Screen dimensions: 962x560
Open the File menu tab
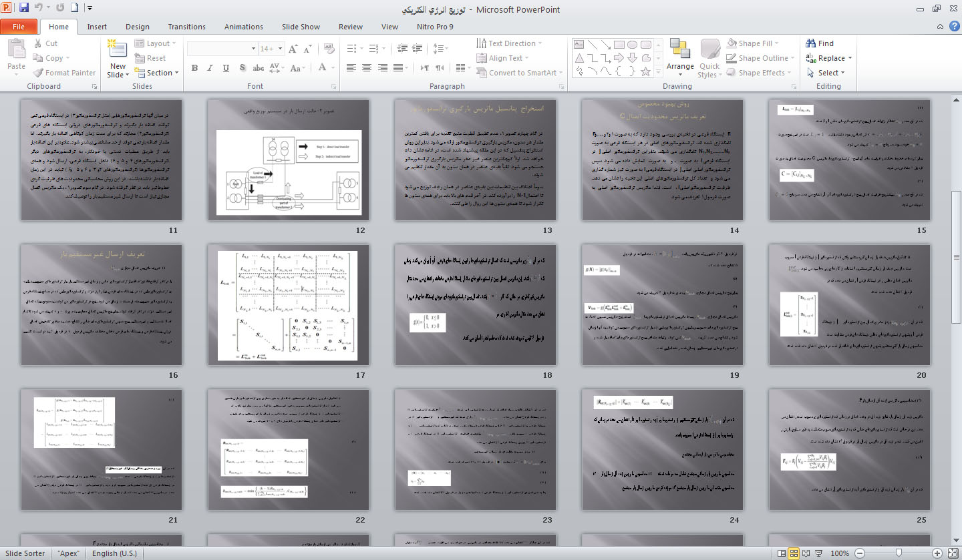tap(19, 27)
